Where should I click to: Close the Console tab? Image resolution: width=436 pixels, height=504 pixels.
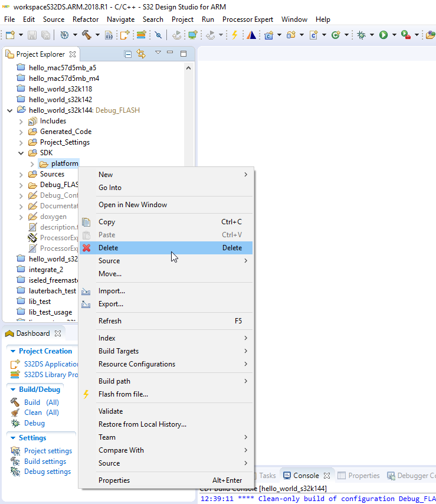tap(327, 476)
